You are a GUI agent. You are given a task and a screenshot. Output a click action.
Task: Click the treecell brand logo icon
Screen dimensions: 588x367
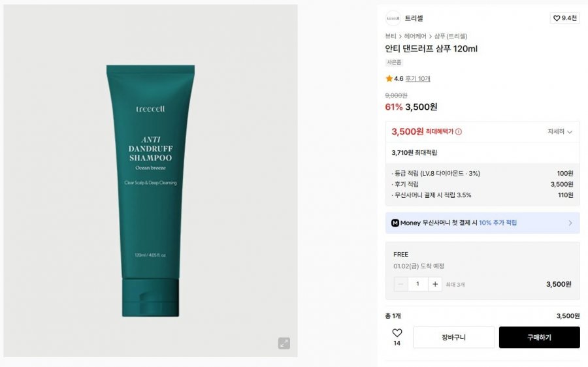click(x=393, y=18)
